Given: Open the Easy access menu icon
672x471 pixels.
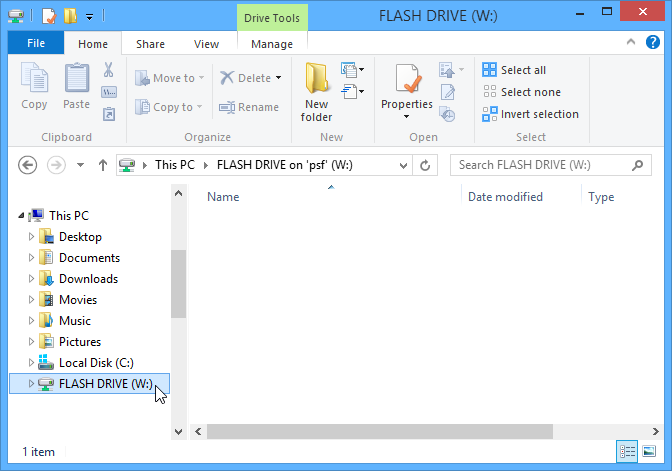Looking at the screenshot, I should tap(352, 91).
